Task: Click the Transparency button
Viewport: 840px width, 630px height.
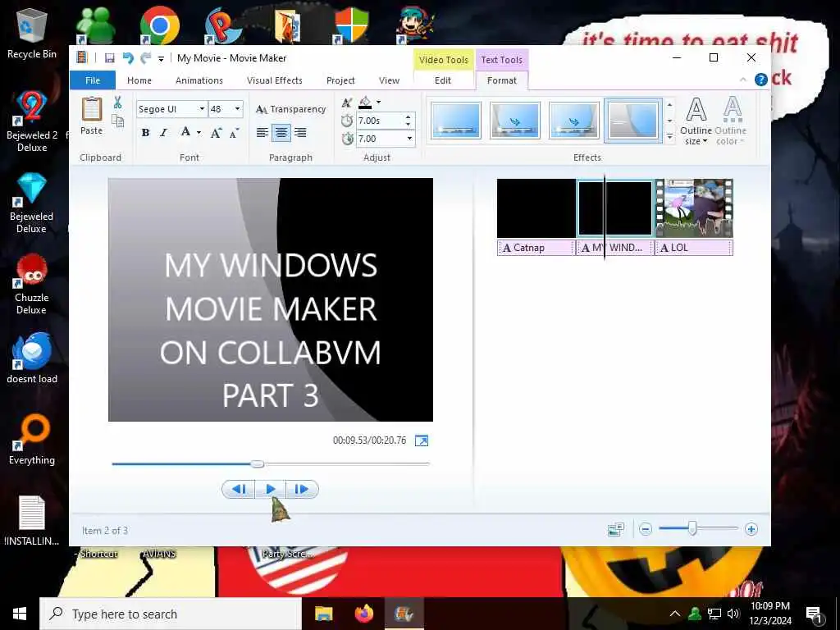Action: pos(291,109)
